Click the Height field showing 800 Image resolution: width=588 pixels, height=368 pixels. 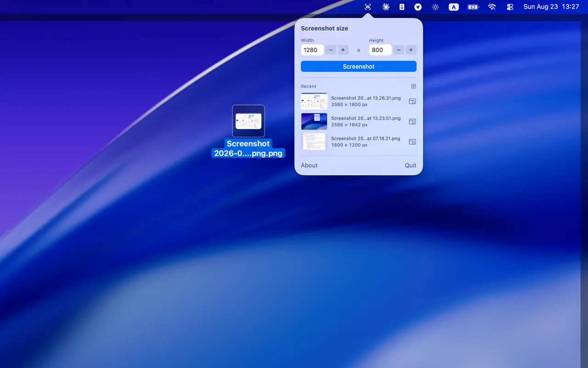coord(380,50)
